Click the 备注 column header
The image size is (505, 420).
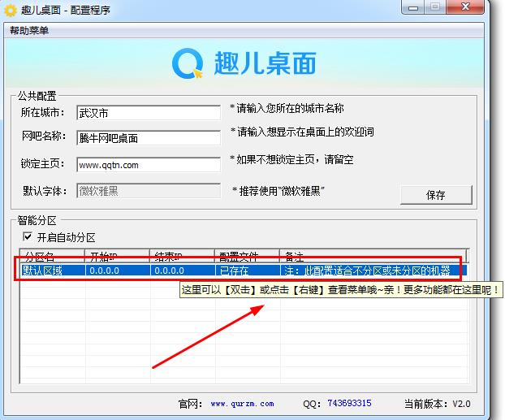tap(373, 256)
